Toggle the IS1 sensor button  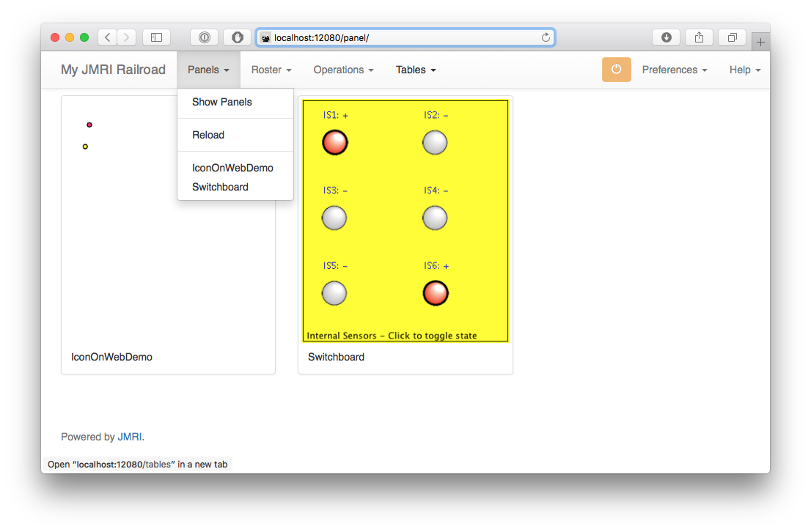coord(335,142)
